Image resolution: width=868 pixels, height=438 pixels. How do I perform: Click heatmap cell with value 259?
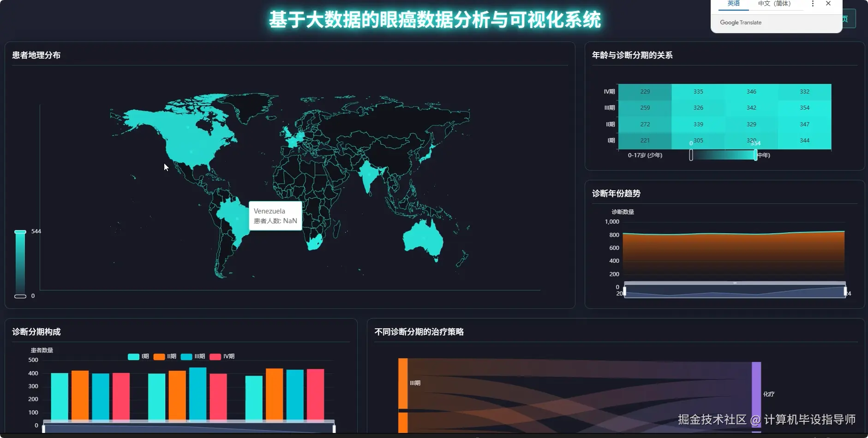tap(645, 108)
